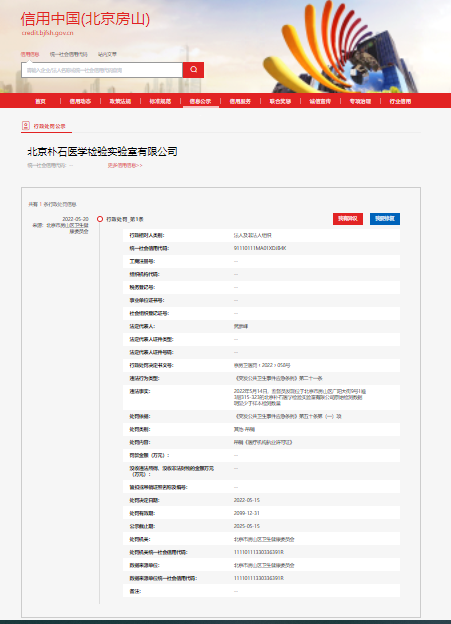Image resolution: width=451 pixels, height=624 pixels.
Task: Click the penalty validity date 2099-12-31
Action: tap(246, 513)
